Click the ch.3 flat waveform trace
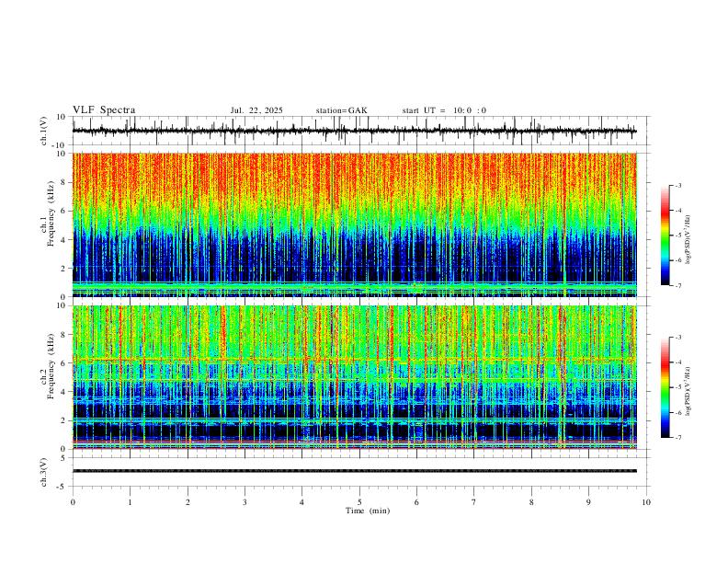Viewport: 728px width, 563px height. click(x=355, y=471)
